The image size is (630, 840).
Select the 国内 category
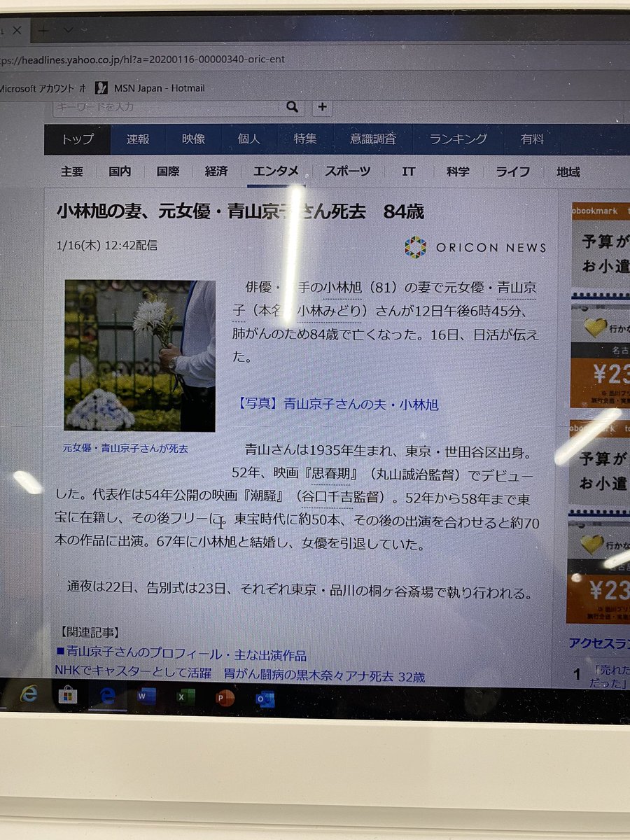(x=120, y=171)
